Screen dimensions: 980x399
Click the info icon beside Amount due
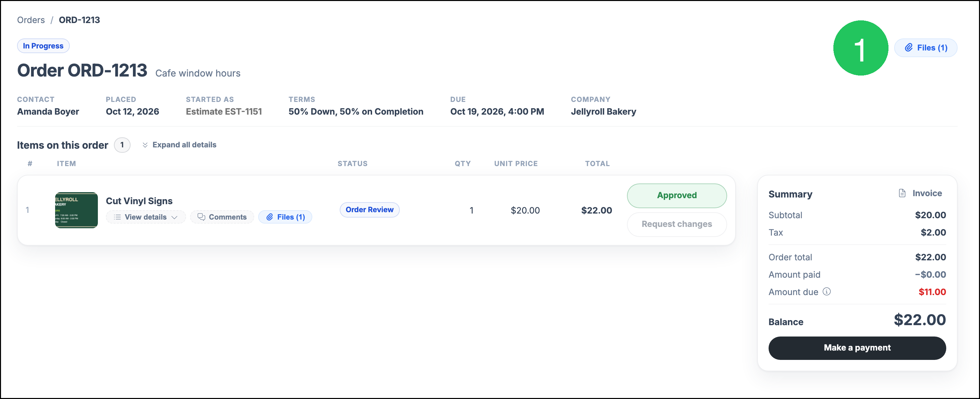click(827, 292)
